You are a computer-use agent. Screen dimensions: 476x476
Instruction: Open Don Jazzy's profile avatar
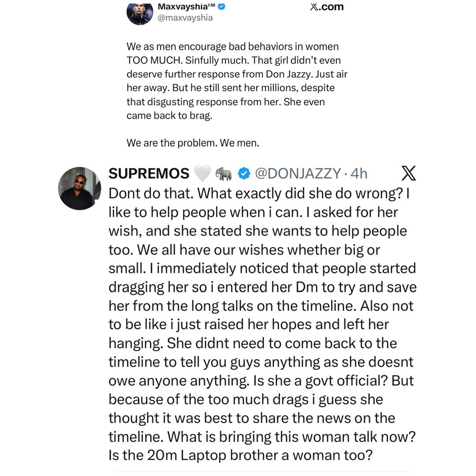(80, 188)
